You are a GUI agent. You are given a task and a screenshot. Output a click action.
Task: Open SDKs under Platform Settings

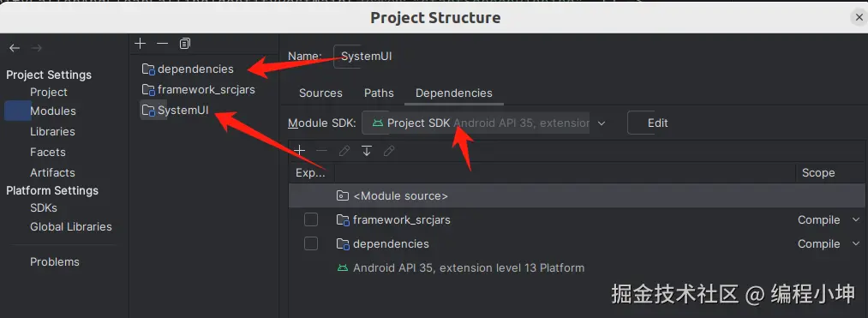[44, 207]
